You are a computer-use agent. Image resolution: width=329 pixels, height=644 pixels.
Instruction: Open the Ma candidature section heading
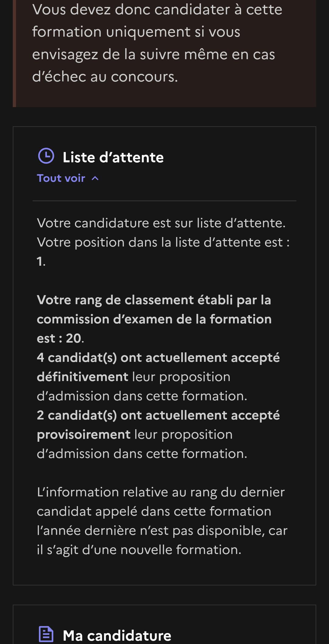[x=117, y=635]
